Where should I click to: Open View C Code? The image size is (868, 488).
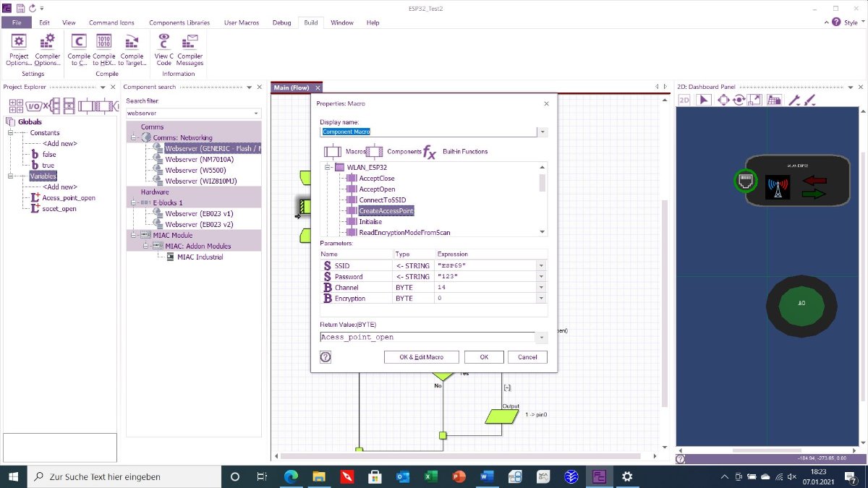coord(164,49)
